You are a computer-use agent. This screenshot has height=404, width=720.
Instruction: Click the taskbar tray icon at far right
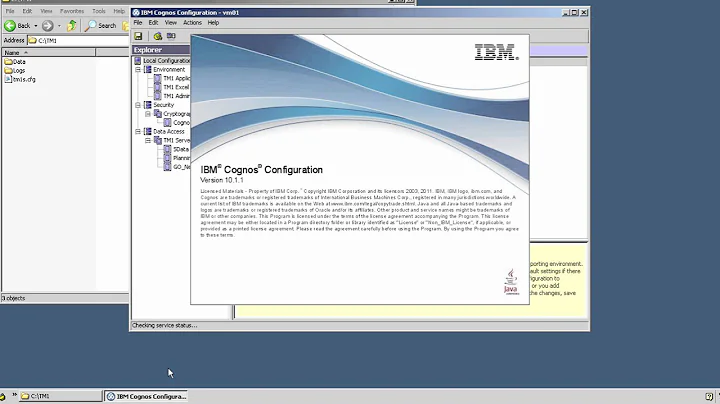(x=709, y=396)
